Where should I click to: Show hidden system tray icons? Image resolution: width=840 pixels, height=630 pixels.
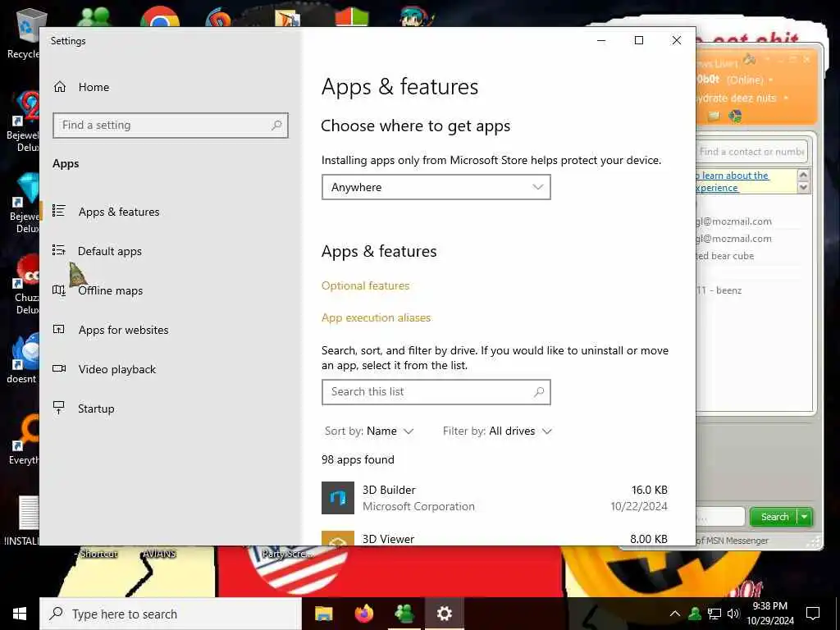[x=675, y=614]
